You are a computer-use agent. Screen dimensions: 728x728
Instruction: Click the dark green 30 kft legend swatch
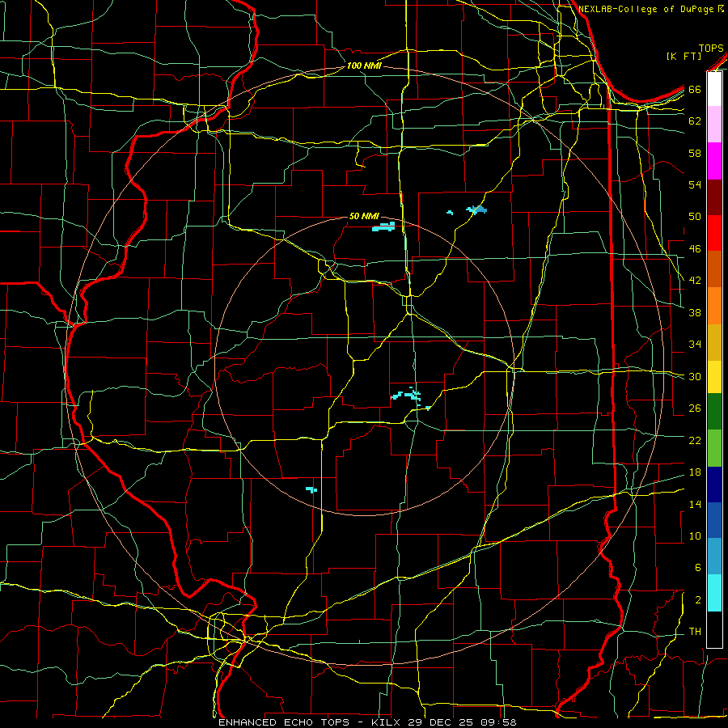714,412
